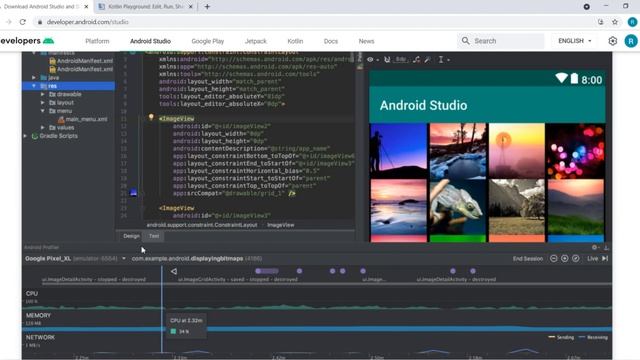The height and width of the screenshot is (360, 640).
Task: Bookmark this page with the star icon
Action: click(615, 22)
